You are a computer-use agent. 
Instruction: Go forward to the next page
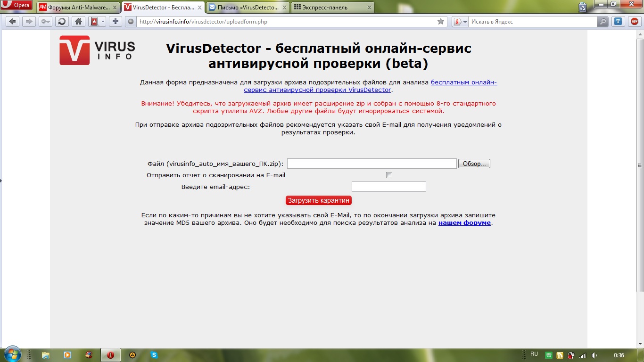(x=29, y=22)
